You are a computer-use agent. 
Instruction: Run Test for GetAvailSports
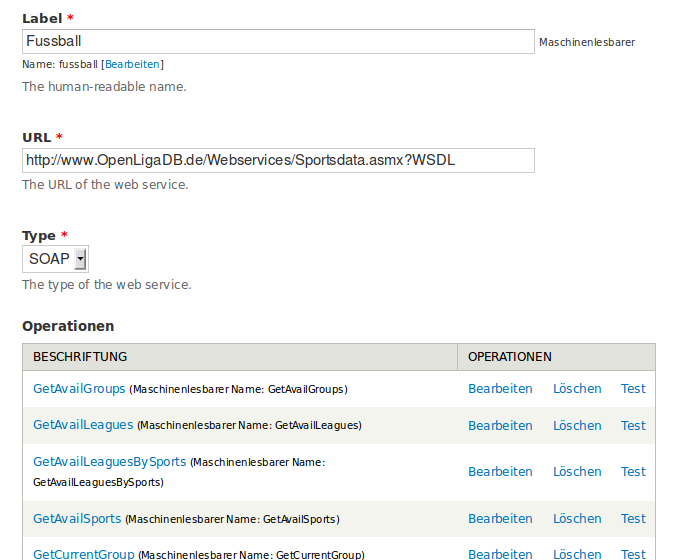pyautogui.click(x=633, y=518)
